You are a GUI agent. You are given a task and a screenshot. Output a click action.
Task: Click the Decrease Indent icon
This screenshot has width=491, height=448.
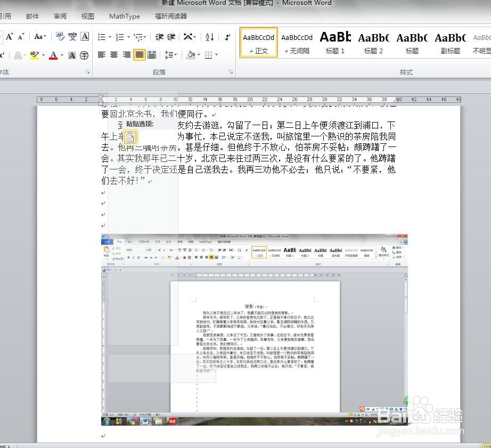click(159, 37)
